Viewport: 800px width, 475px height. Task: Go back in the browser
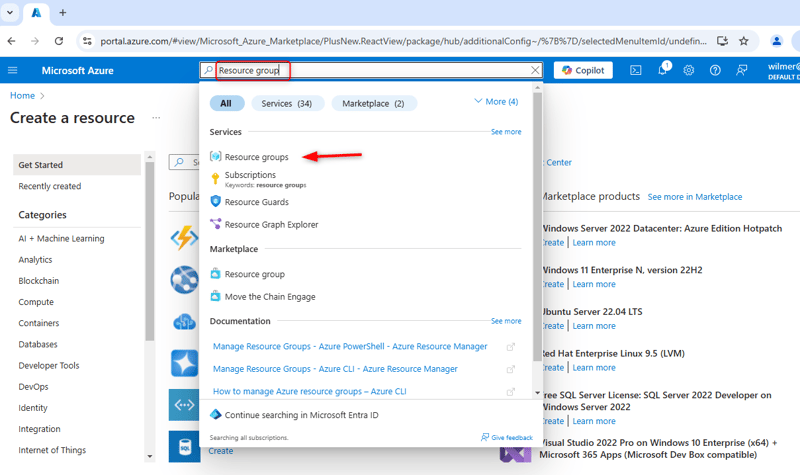(11, 41)
